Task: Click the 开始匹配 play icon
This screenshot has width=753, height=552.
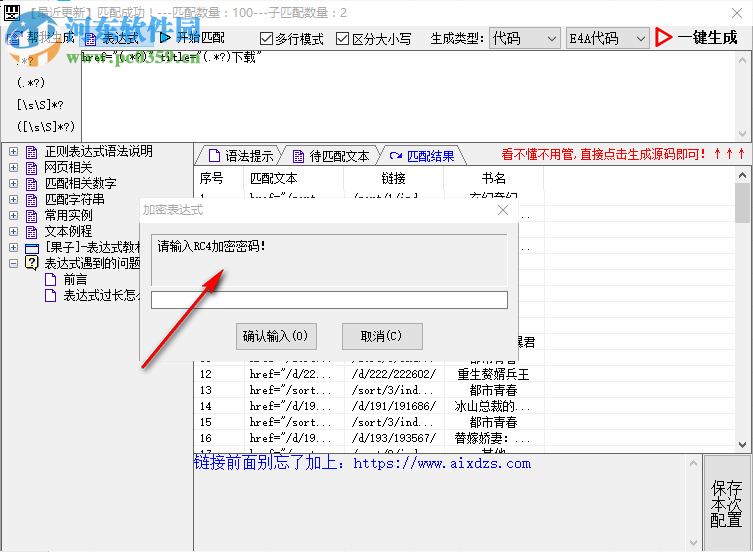Action: [165, 37]
